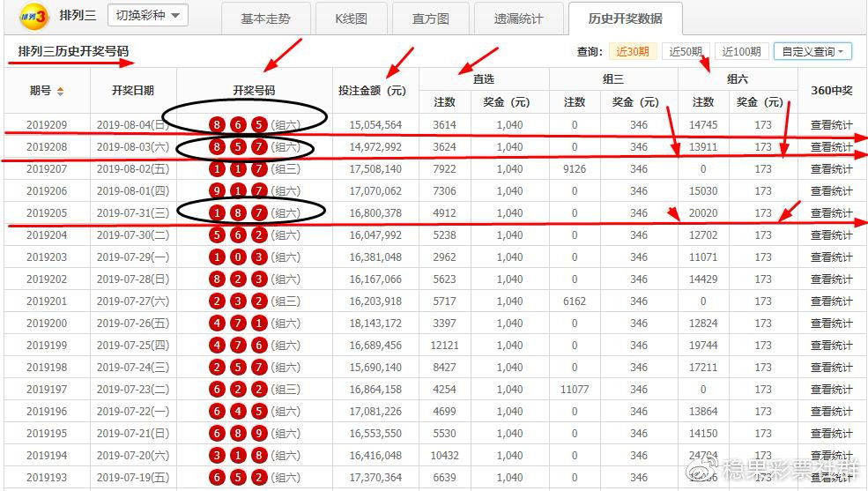The image size is (868, 491).
Task: Click last ball 3 in issue 2019202
Action: 258,279
